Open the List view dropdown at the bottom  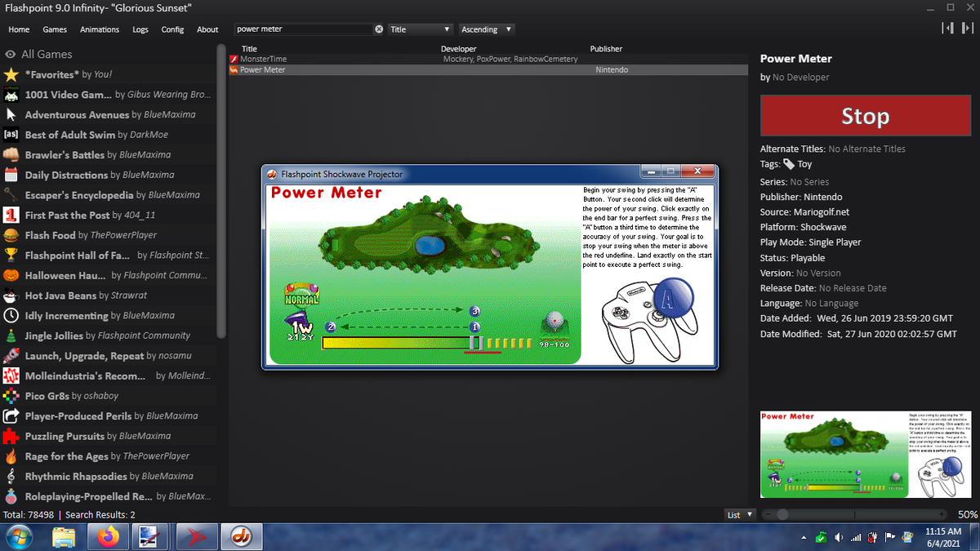[x=739, y=514]
